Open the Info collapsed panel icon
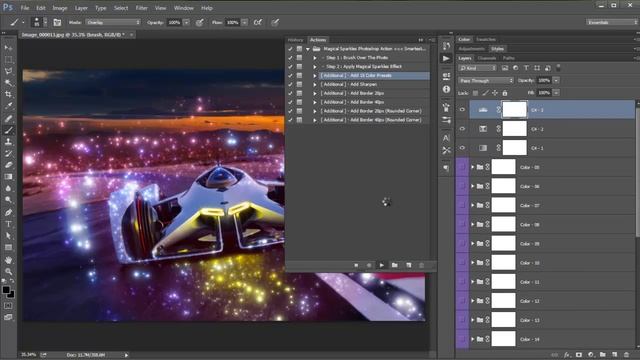This screenshot has width=640, height=360. tap(446, 89)
